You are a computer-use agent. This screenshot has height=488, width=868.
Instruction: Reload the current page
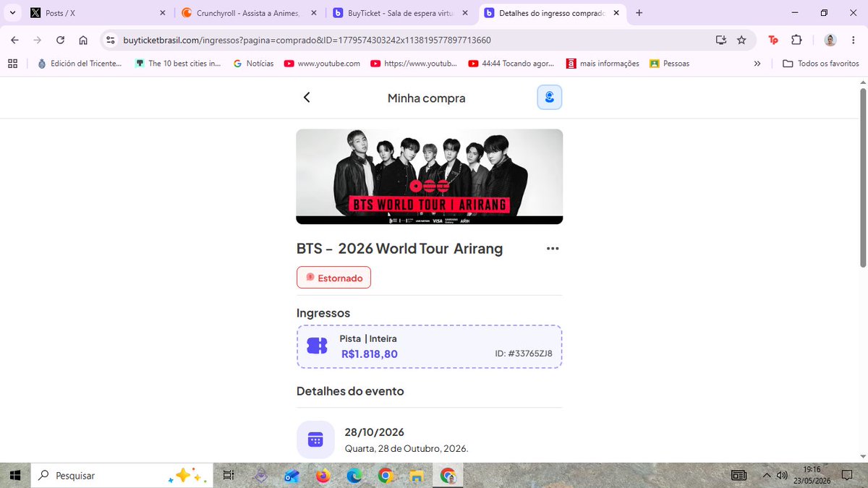(61, 40)
